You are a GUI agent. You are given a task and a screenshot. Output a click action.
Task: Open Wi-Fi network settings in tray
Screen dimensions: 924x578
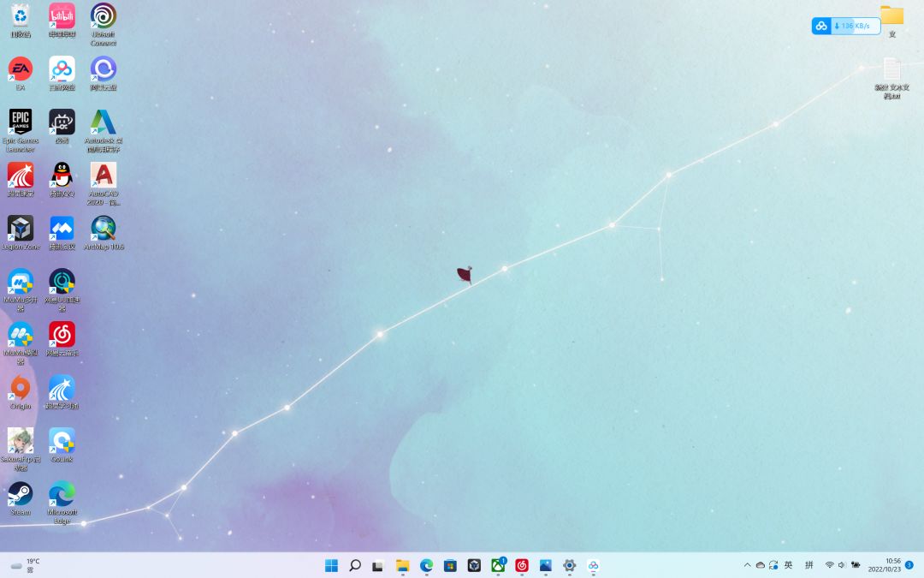(x=830, y=565)
